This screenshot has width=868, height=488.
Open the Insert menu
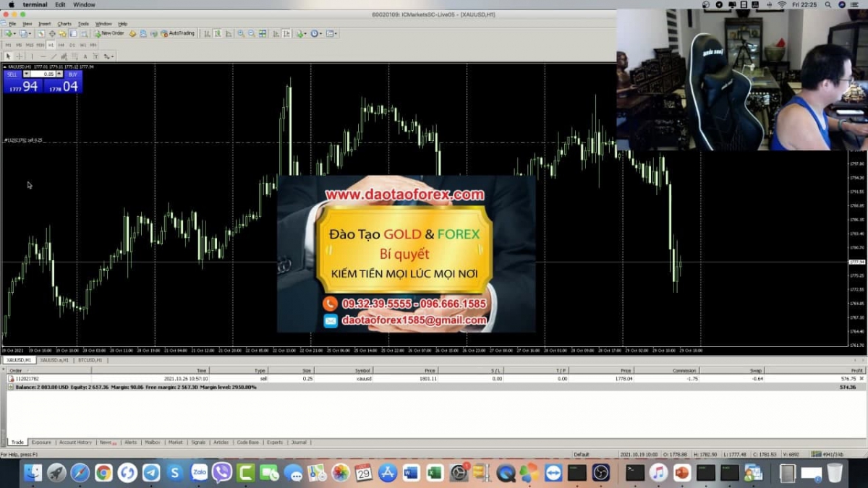pyautogui.click(x=45, y=24)
